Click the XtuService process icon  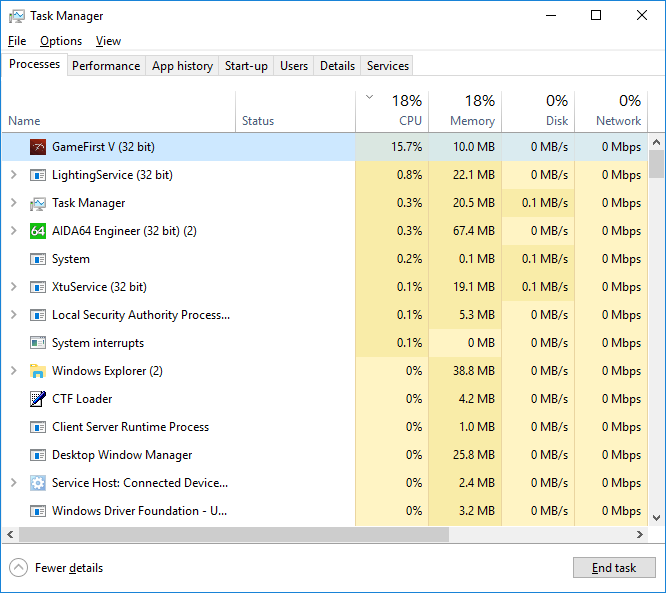tap(38, 287)
